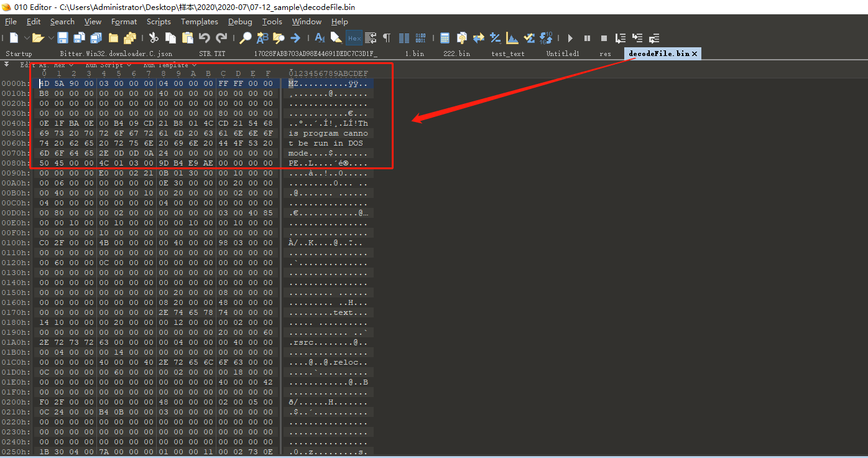Redo the action with the Redo arrow
868x458 pixels.
click(x=221, y=38)
